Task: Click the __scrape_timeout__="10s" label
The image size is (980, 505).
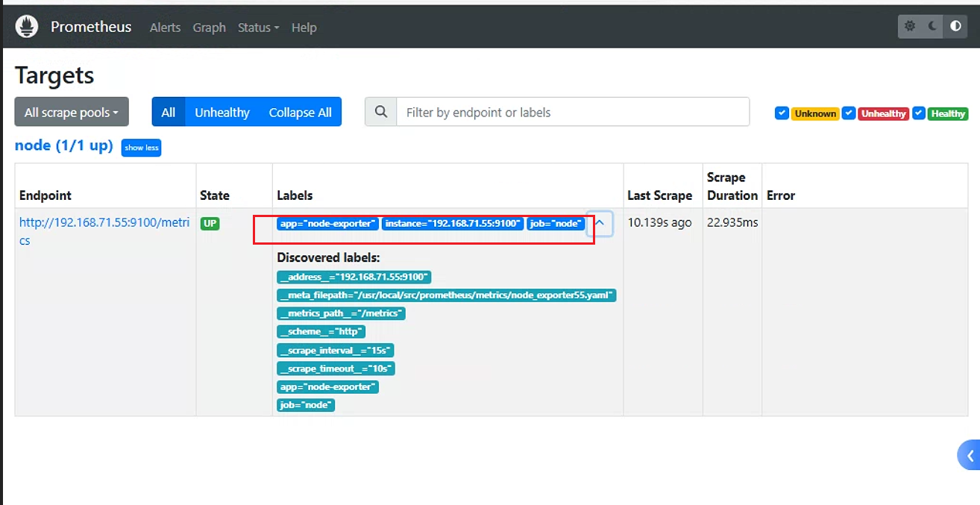Action: [x=336, y=368]
